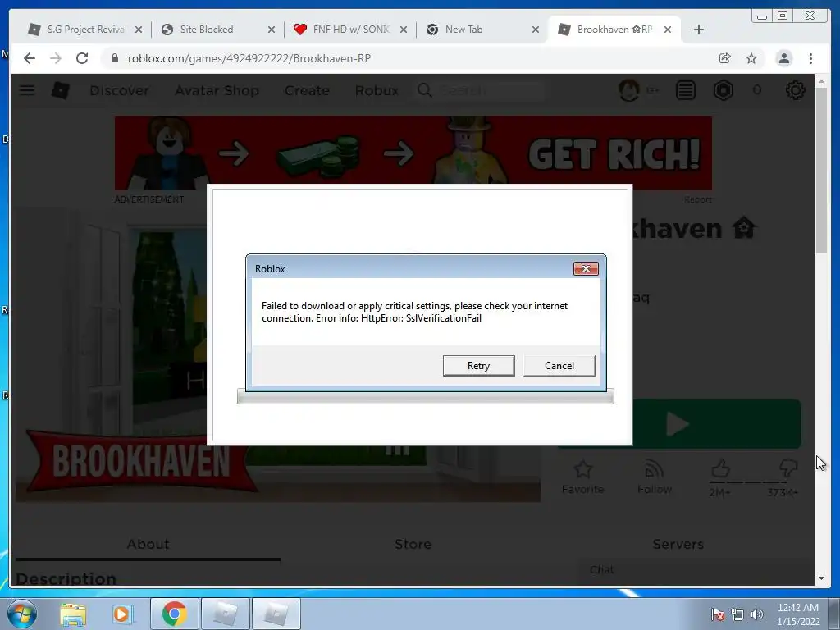Click the address bar URL field
Viewport: 840px width, 630px height.
[x=413, y=58]
